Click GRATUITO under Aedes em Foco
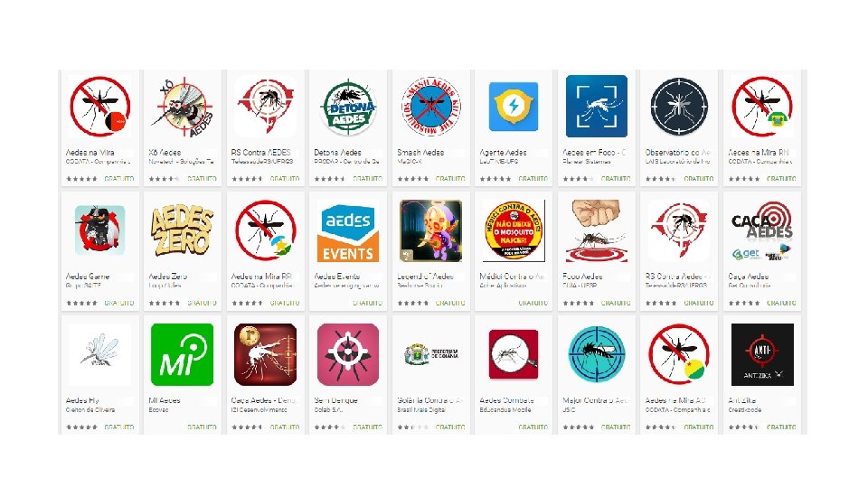 coord(616,179)
